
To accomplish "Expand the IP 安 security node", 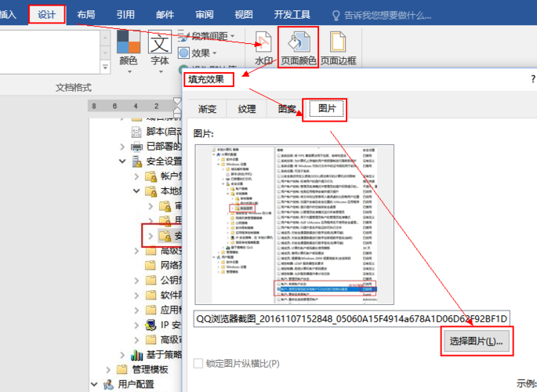I will coord(136,325).
